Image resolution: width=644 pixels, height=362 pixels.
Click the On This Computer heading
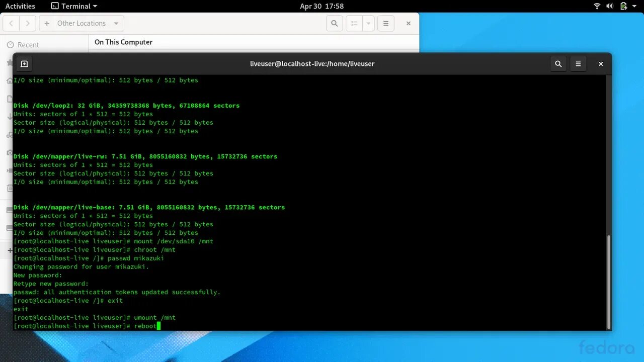pyautogui.click(x=123, y=42)
